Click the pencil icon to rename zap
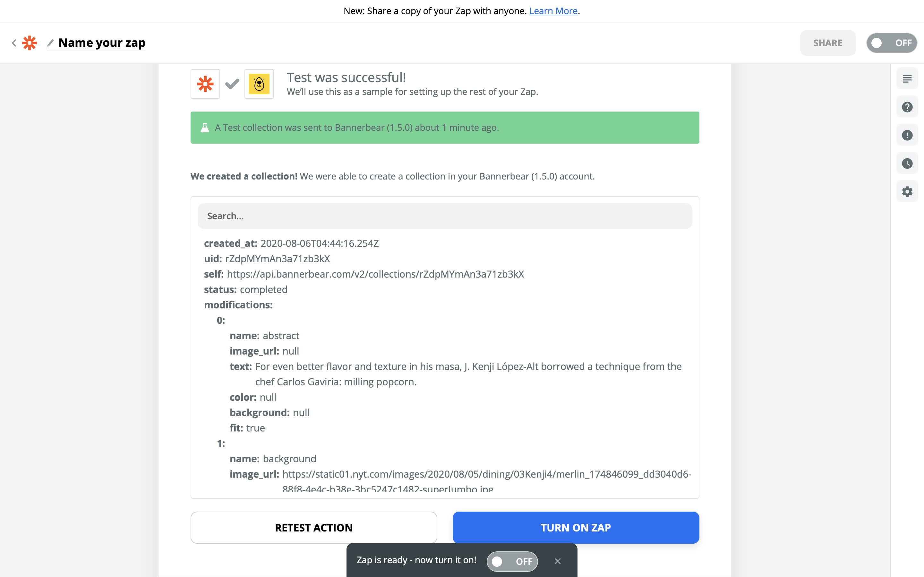The height and width of the screenshot is (577, 924). [x=50, y=43]
